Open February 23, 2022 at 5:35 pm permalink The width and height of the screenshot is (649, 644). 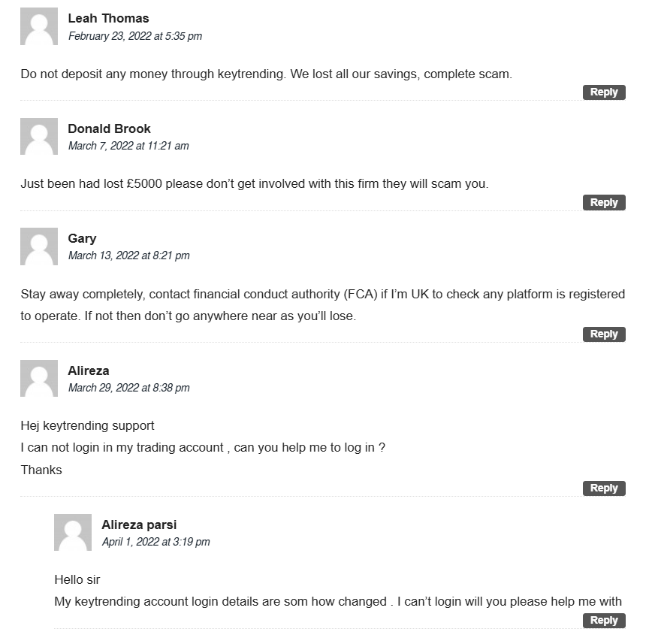pos(135,36)
